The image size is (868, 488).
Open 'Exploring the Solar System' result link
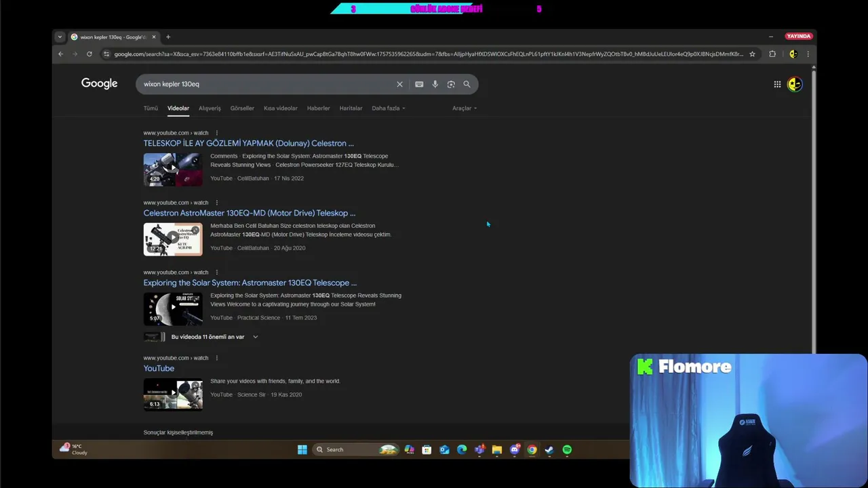[250, 283]
